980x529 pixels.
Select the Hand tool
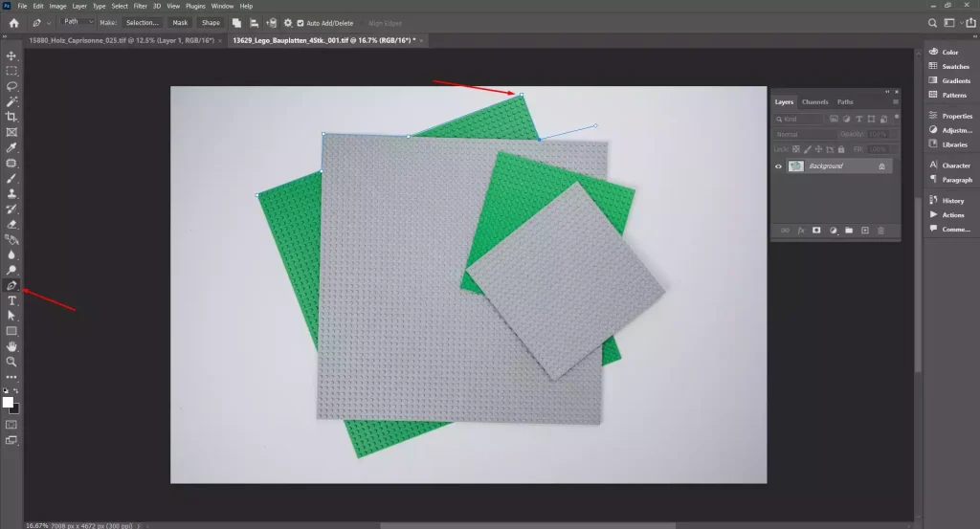click(x=11, y=346)
